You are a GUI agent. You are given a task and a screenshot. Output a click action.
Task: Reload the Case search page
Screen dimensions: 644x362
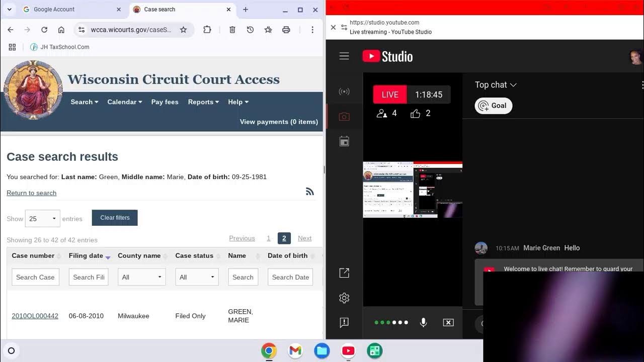(44, 30)
